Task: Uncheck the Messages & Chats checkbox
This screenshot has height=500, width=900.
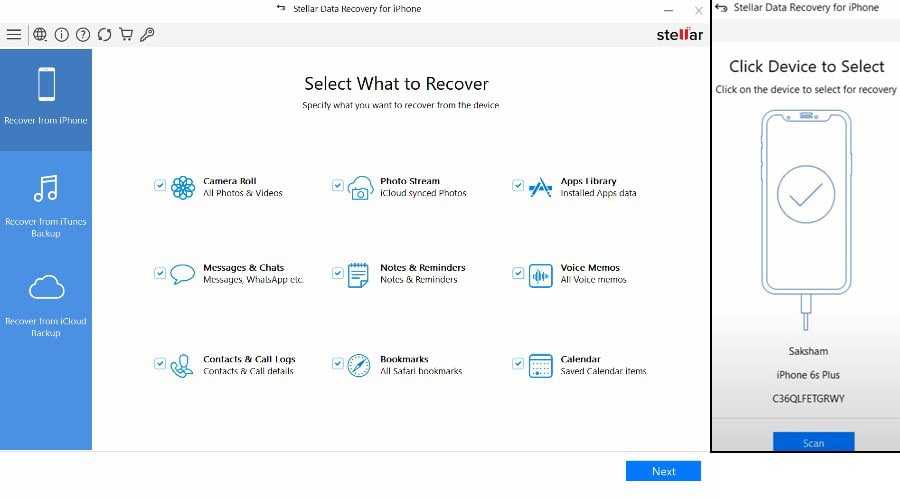Action: tap(160, 273)
